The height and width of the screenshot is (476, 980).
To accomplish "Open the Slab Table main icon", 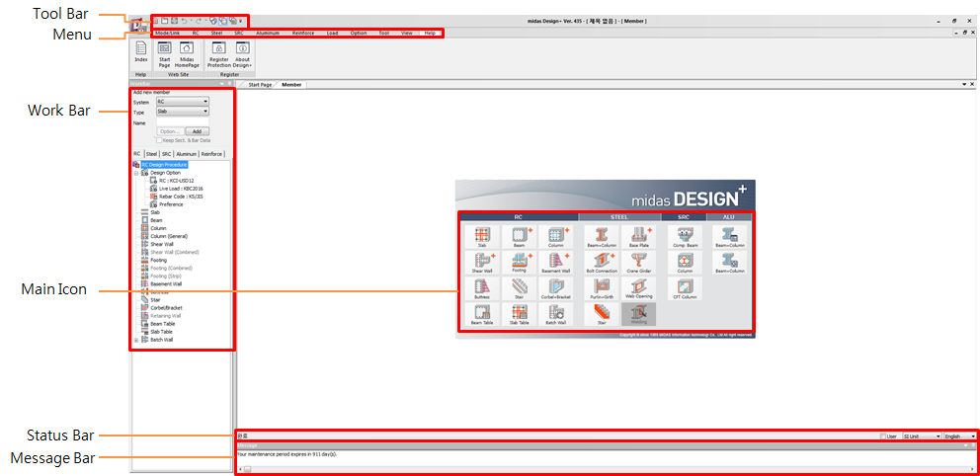I will tap(519, 314).
